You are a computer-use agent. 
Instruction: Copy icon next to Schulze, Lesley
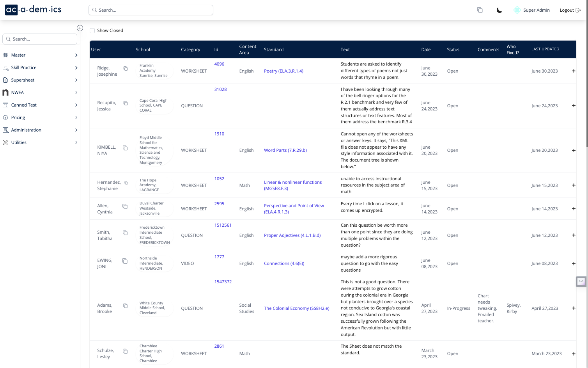pyautogui.click(x=125, y=351)
